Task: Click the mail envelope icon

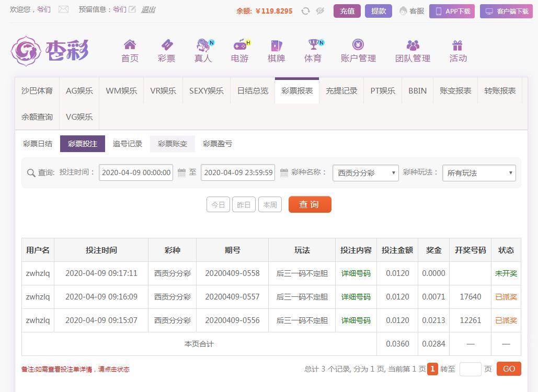Action: tap(63, 9)
